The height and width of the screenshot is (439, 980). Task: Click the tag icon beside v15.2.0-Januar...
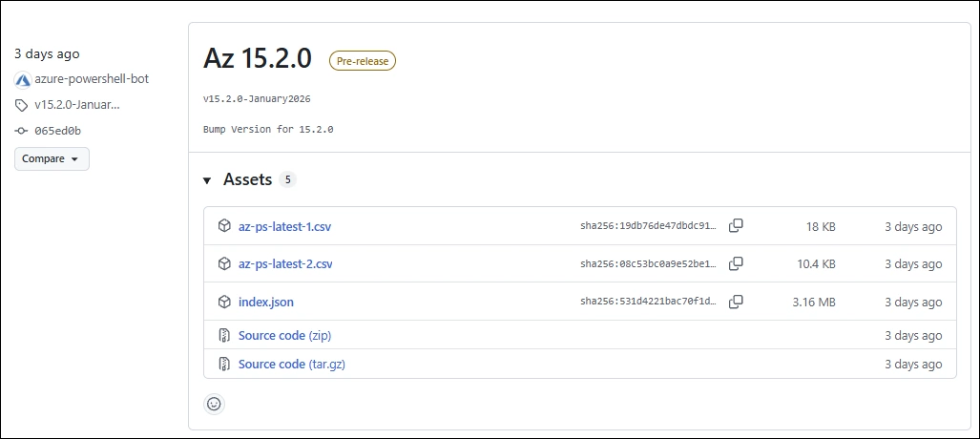click(x=22, y=105)
